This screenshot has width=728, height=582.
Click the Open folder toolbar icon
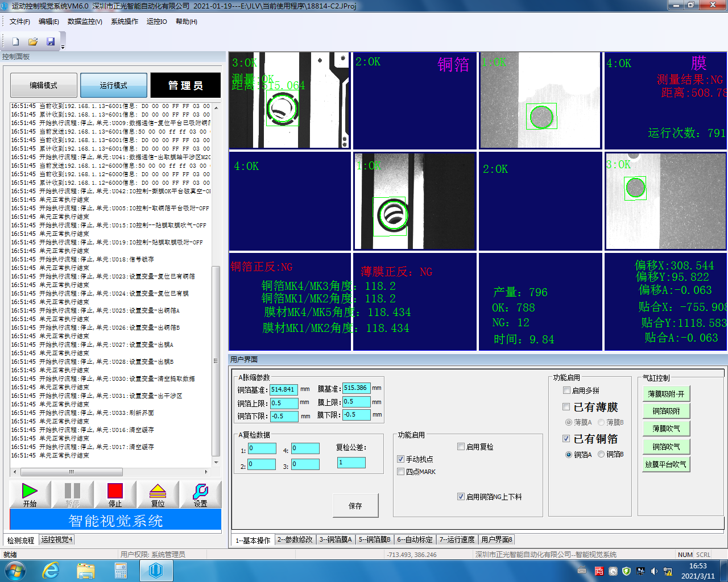[x=33, y=41]
